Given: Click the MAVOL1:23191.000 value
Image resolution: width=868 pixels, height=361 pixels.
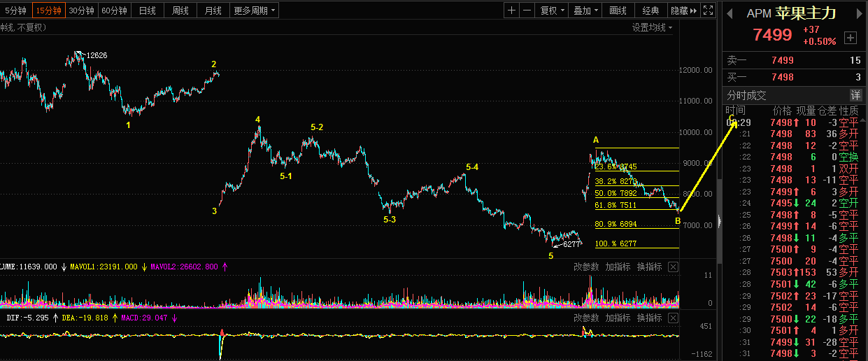Looking at the screenshot, I should click(x=105, y=267).
